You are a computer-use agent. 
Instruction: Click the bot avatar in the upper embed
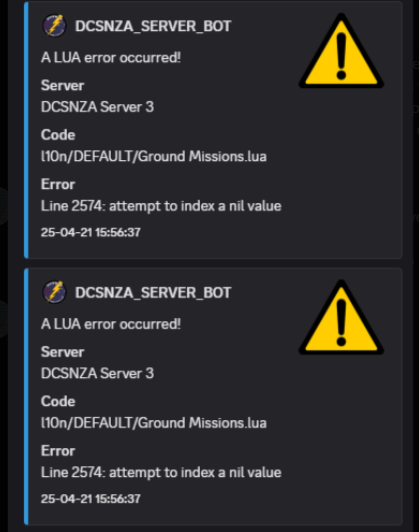[x=54, y=25]
